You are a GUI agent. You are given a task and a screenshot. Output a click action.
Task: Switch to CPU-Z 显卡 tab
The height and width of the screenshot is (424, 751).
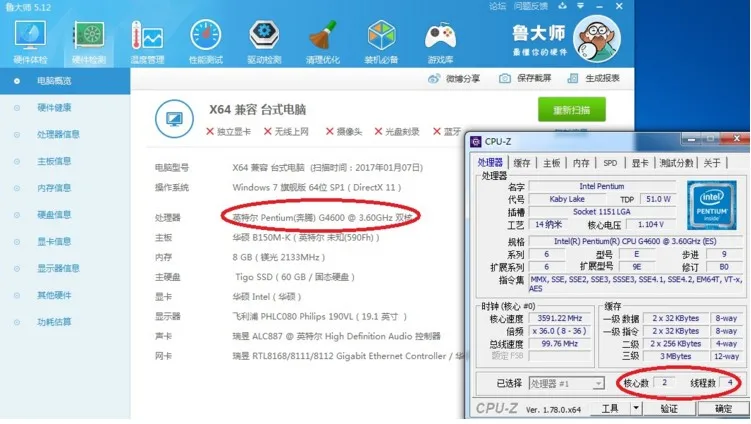coord(639,163)
